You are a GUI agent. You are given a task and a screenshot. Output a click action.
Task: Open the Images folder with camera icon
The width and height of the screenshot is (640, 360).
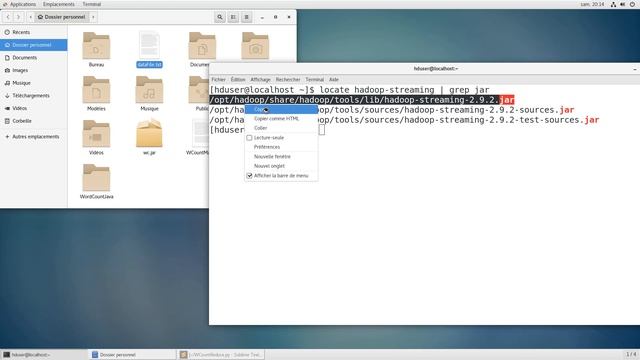(255, 46)
